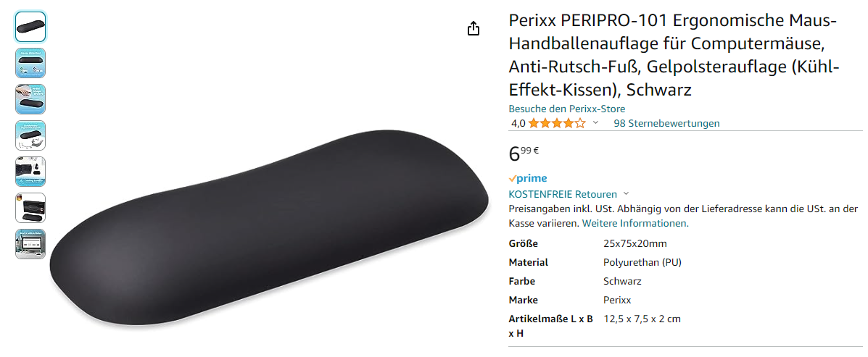This screenshot has width=868, height=357.
Task: Click the Perixx PERIPRO-101 product title
Action: click(x=674, y=55)
